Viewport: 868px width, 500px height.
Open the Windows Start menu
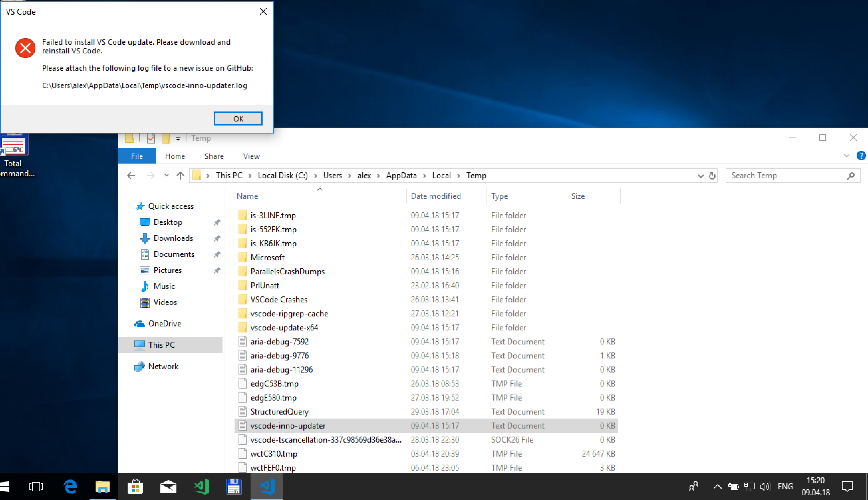[x=5, y=487]
